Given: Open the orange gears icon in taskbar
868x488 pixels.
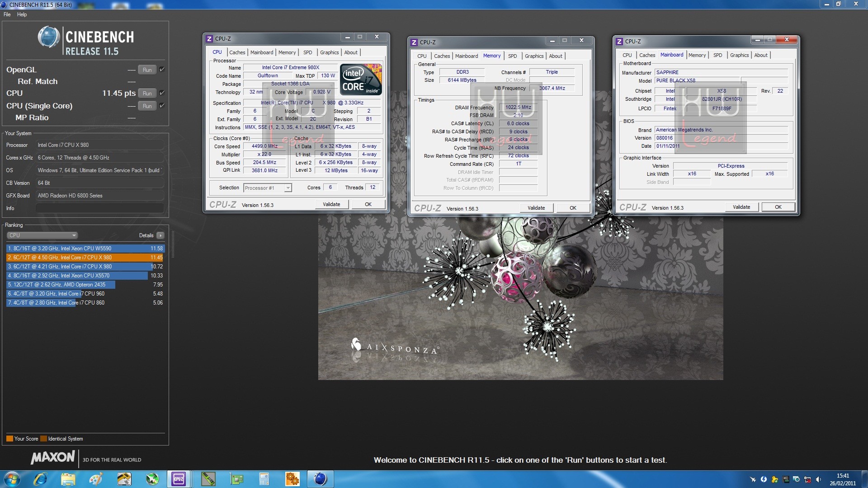Looking at the screenshot, I should tap(292, 479).
